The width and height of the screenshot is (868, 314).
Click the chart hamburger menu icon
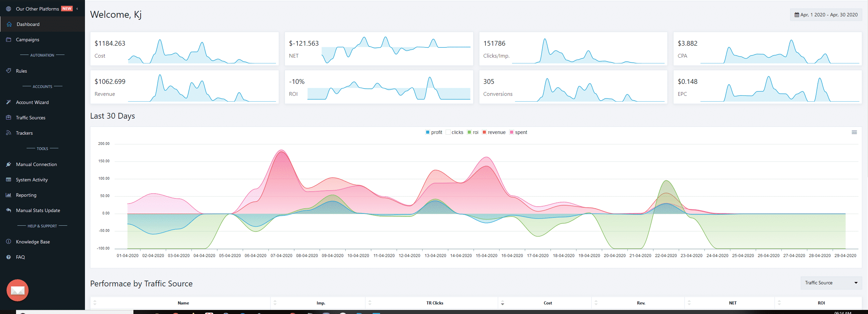(854, 132)
